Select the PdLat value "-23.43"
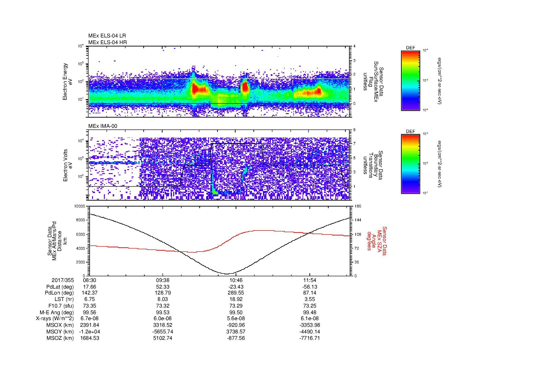555x392 pixels. (235, 287)
